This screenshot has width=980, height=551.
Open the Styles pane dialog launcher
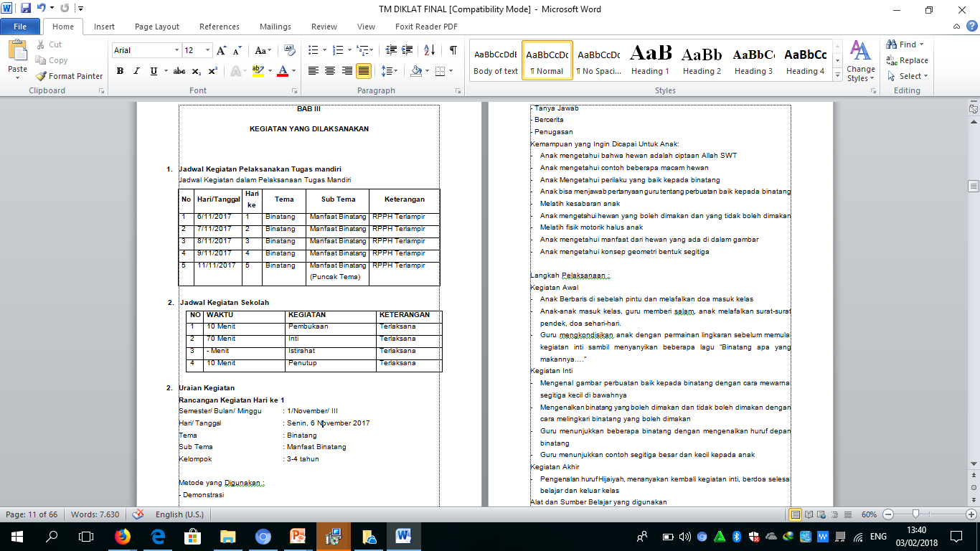[873, 91]
